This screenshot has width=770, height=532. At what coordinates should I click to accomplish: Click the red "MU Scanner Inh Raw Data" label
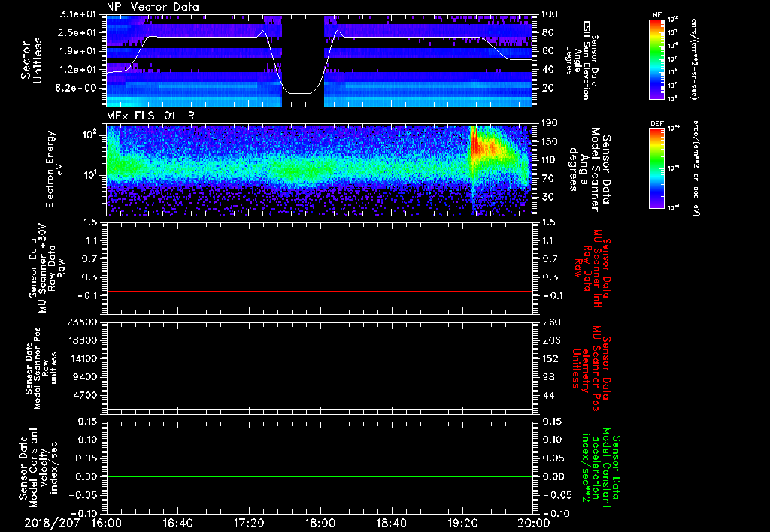coord(592,268)
